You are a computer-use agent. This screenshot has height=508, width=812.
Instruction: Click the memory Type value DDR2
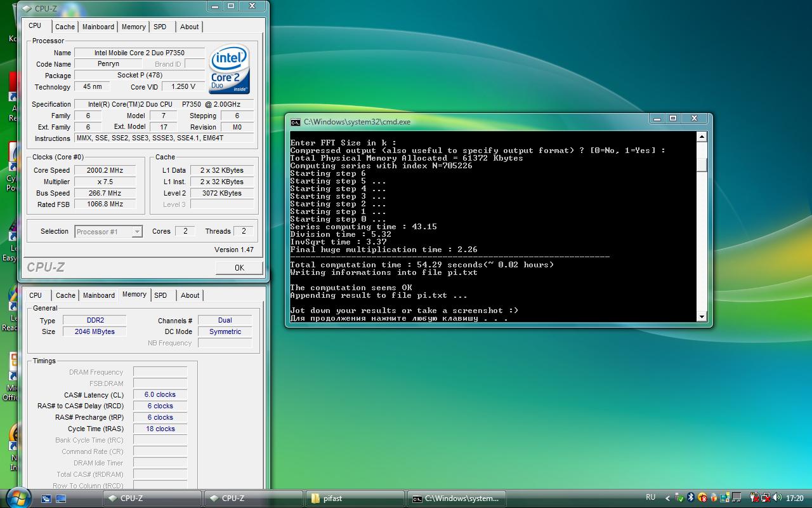(x=95, y=321)
